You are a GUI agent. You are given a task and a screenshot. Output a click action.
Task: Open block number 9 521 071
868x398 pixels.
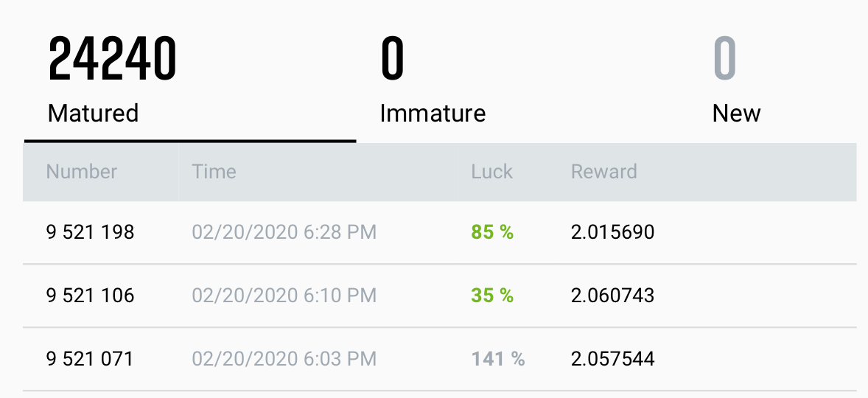[x=90, y=360]
